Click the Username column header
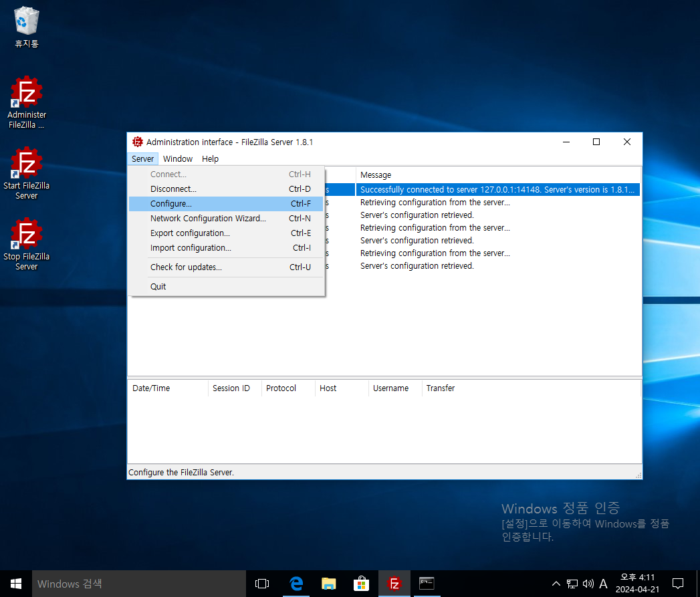The height and width of the screenshot is (597, 700). [x=396, y=388]
